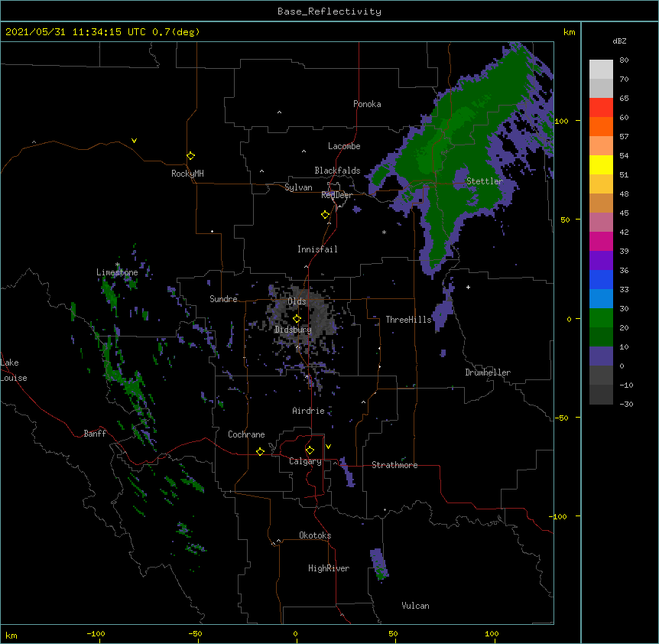
Task: Click the Sundre city label
Action: coord(223,299)
